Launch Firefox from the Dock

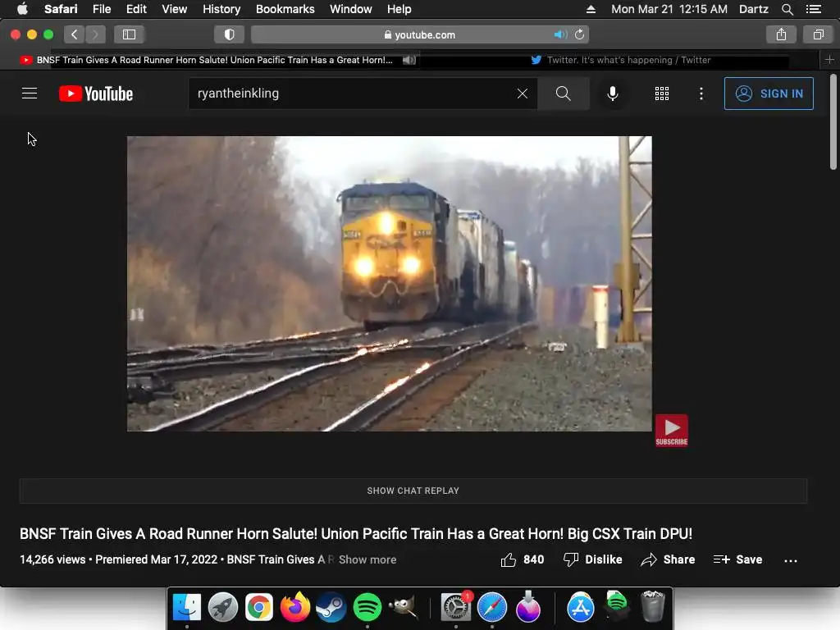point(294,607)
